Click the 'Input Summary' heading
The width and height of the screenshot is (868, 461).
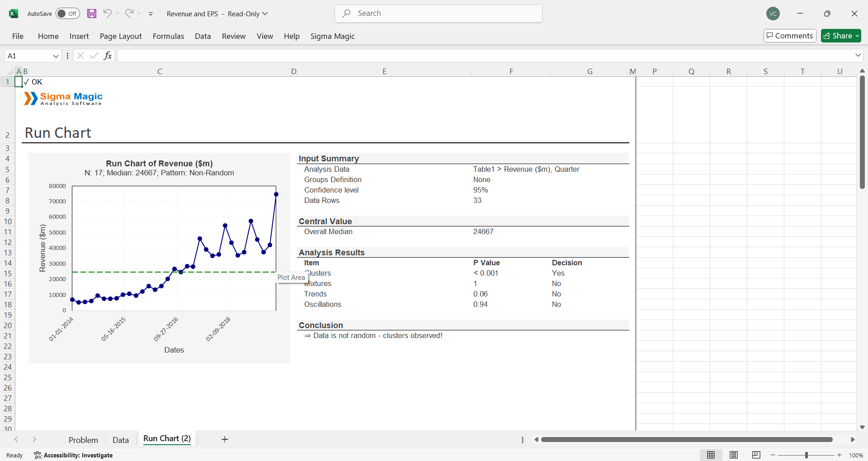329,159
